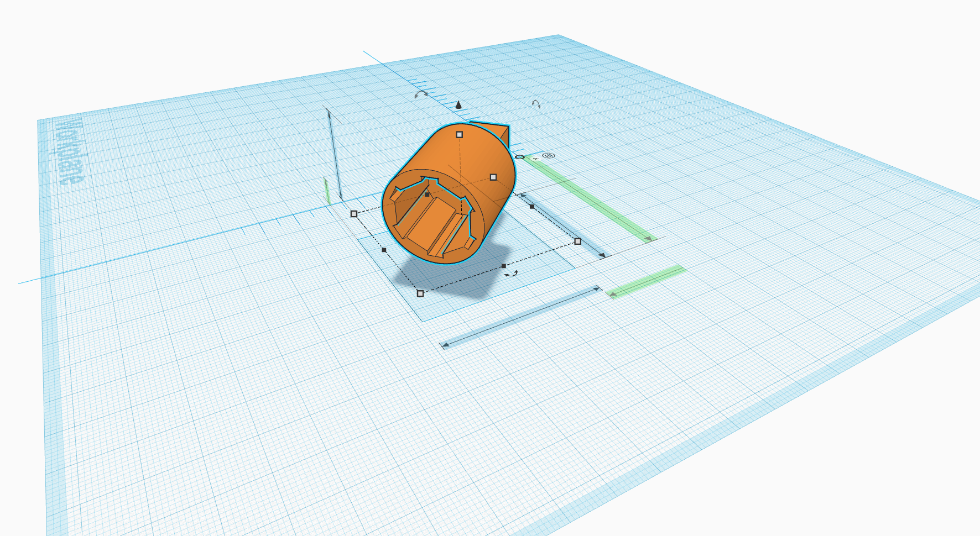This screenshot has height=536, width=980.
Task: Click the Workplane label text
Action: click(x=70, y=153)
